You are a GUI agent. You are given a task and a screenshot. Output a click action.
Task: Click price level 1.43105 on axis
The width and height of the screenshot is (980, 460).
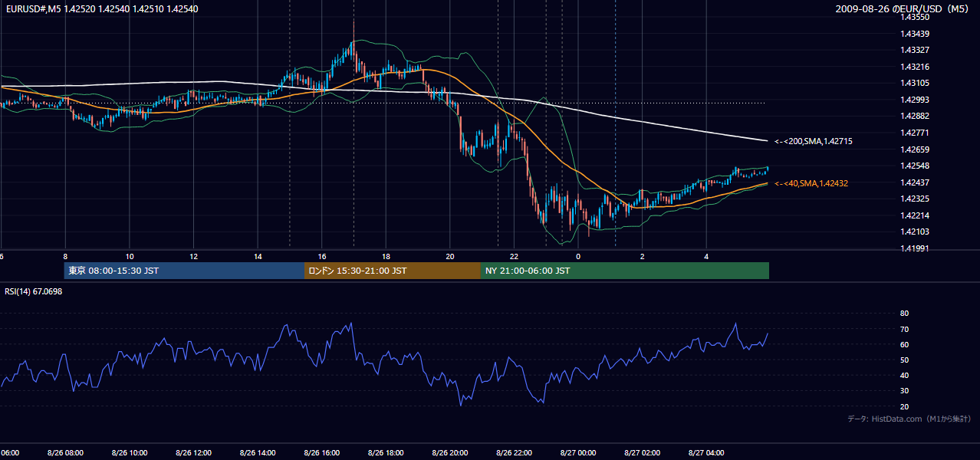click(916, 83)
